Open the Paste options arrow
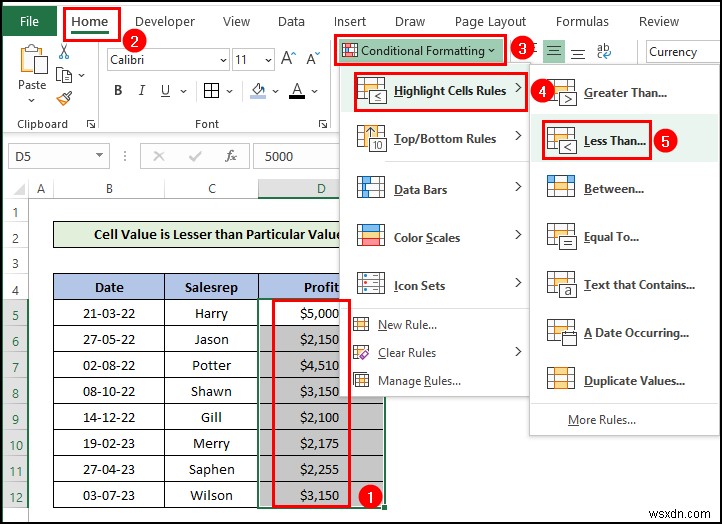 [31, 100]
